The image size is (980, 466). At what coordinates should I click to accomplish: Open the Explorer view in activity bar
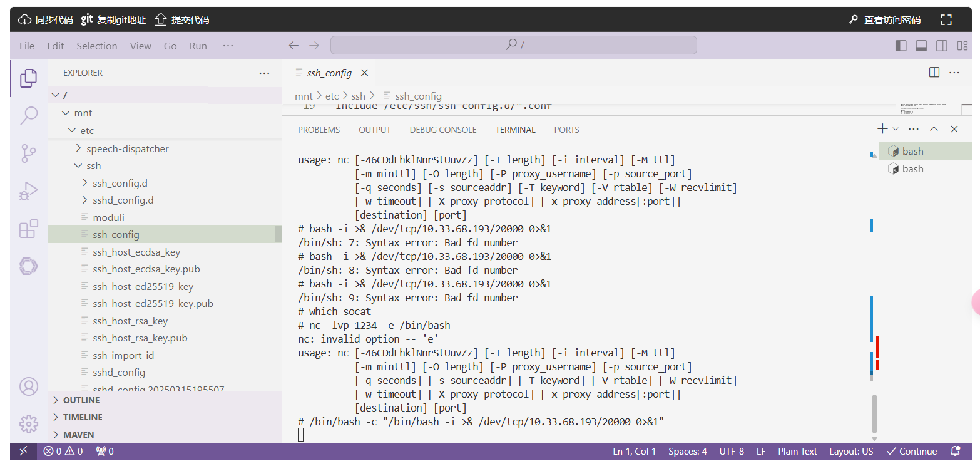coord(29,78)
